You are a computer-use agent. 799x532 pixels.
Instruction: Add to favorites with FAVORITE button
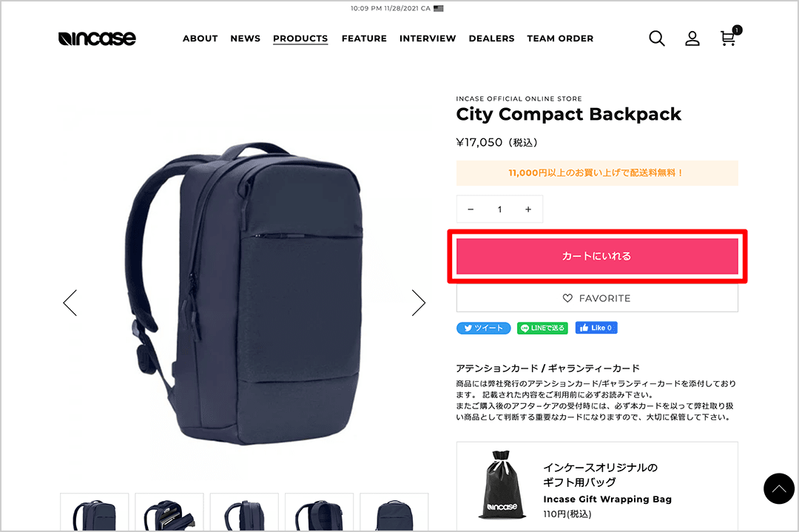[597, 298]
